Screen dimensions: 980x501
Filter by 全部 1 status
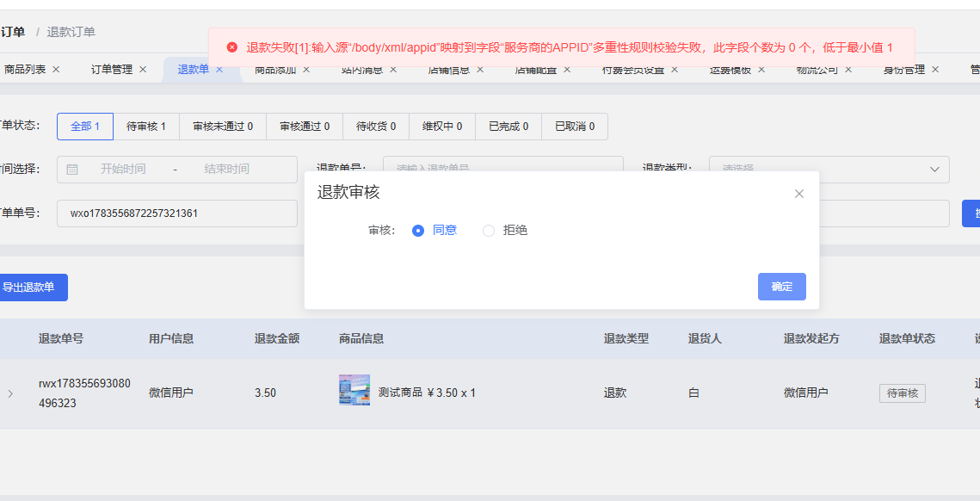pos(85,127)
